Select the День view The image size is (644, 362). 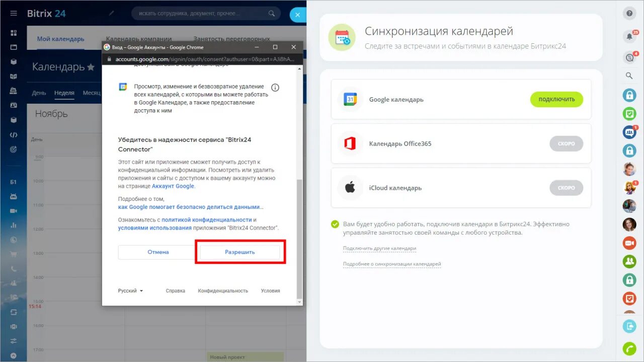pyautogui.click(x=39, y=93)
